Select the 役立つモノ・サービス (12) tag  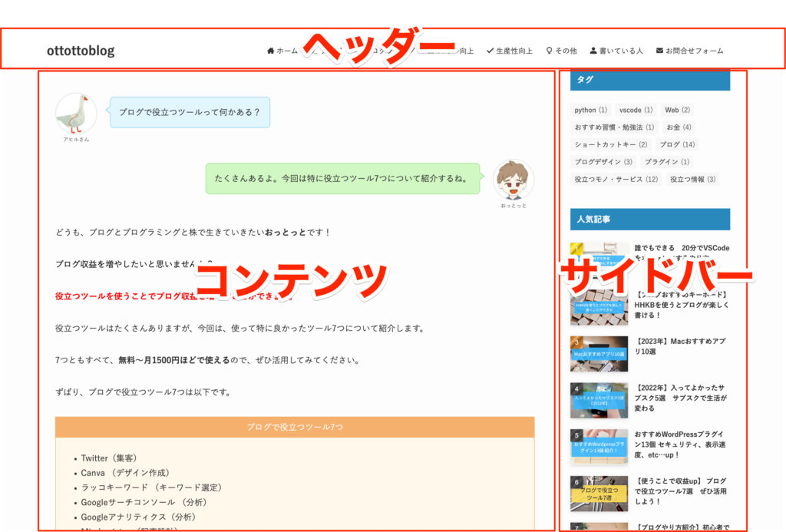616,179
